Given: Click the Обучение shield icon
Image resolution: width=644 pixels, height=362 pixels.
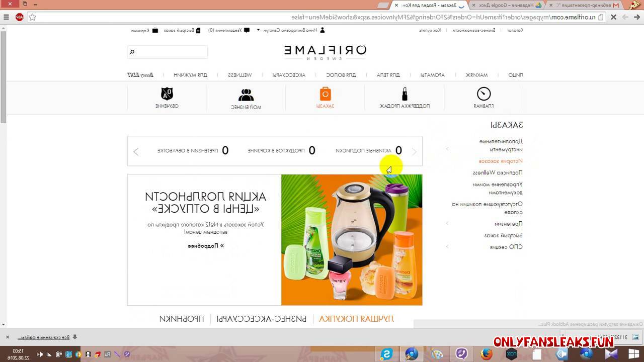Looking at the screenshot, I should (167, 94).
